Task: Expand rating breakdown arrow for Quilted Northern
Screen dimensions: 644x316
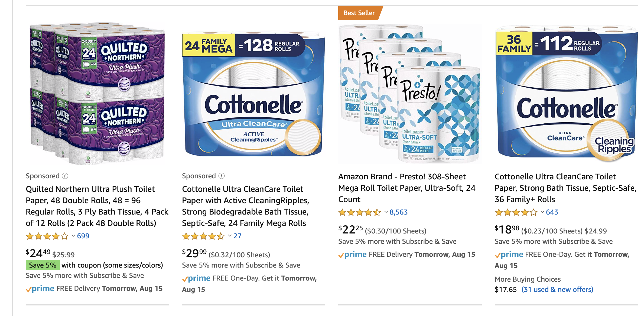Action: 73,236
